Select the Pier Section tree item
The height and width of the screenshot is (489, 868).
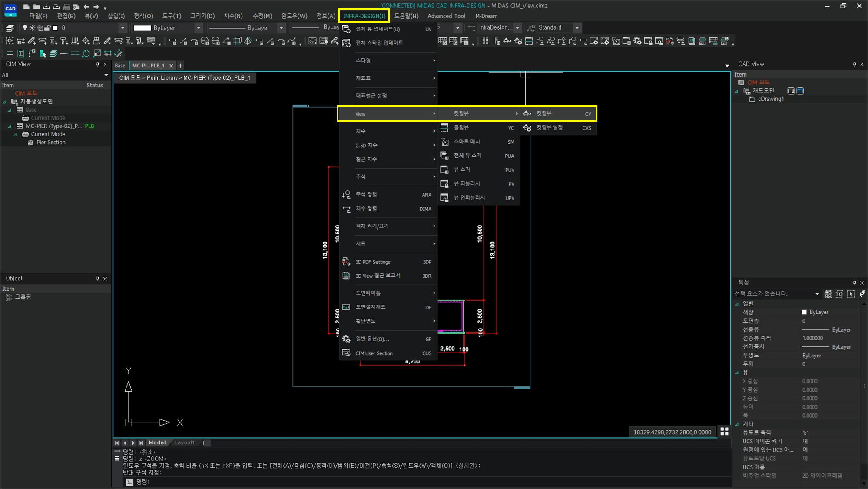pos(51,143)
